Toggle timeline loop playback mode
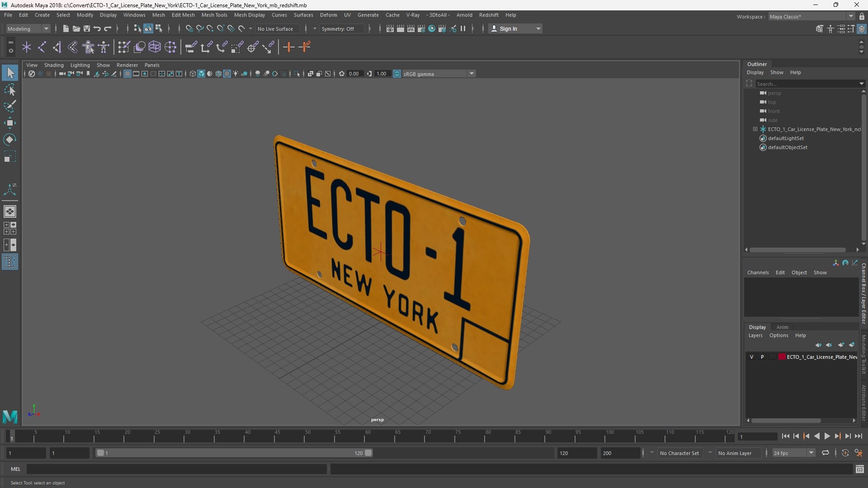This screenshot has width=868, height=488. 826,453
